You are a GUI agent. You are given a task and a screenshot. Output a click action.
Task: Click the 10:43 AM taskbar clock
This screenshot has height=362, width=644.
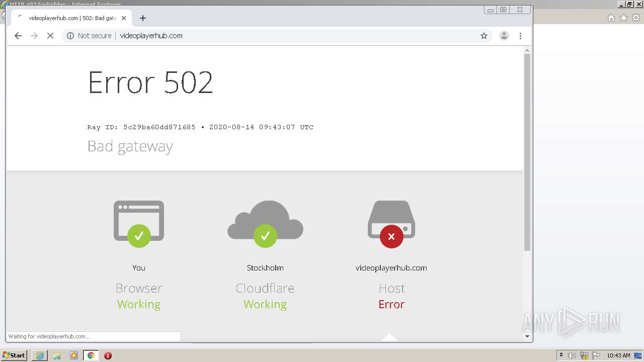coord(618,355)
